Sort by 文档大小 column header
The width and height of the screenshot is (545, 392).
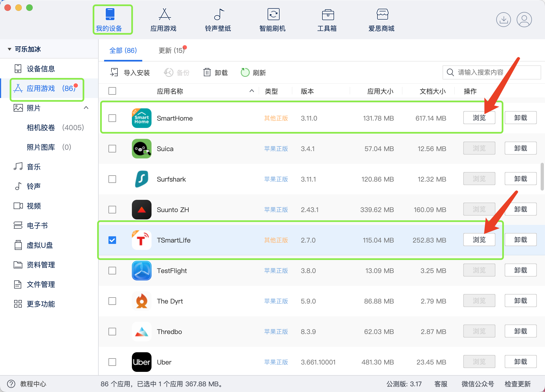click(432, 91)
